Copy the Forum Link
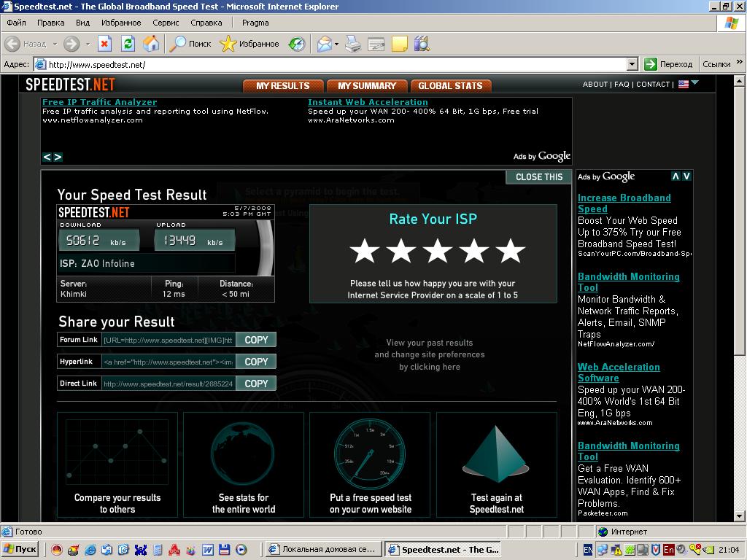Viewport: 747px width, 560px height. (256, 340)
